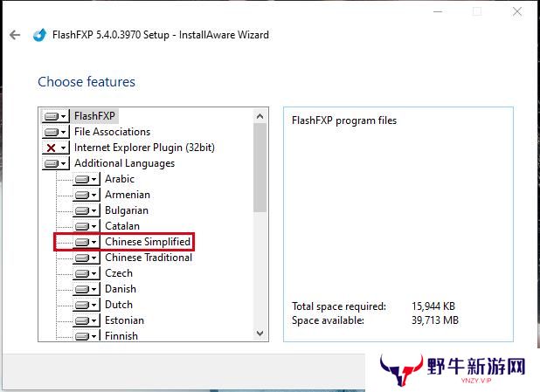The width and height of the screenshot is (540, 392).
Task: Go back using the back arrow
Action: click(15, 35)
